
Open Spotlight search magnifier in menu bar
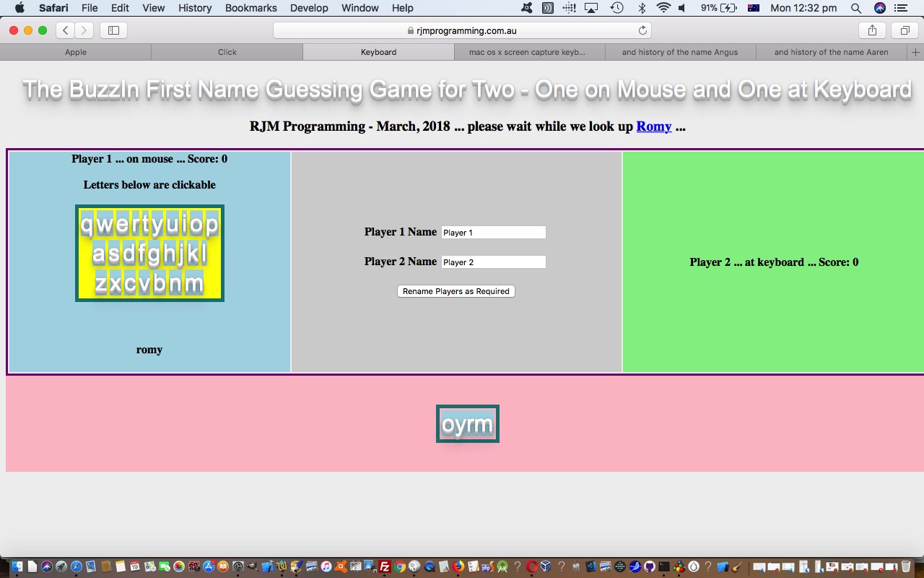click(x=855, y=8)
